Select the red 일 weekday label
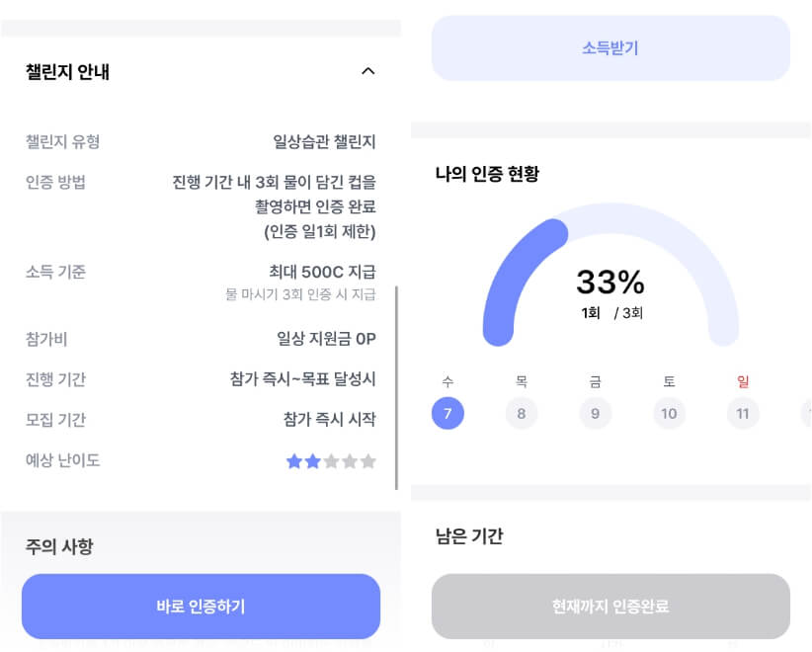This screenshot has width=812, height=652. 743,380
